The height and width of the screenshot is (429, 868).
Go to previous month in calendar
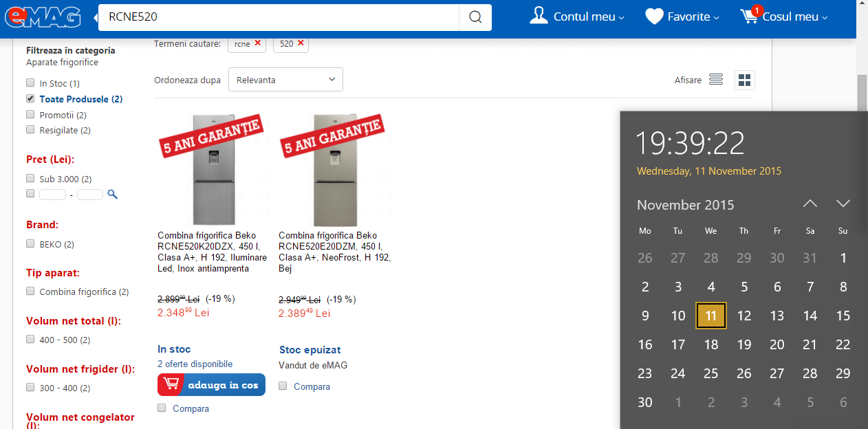click(x=810, y=203)
